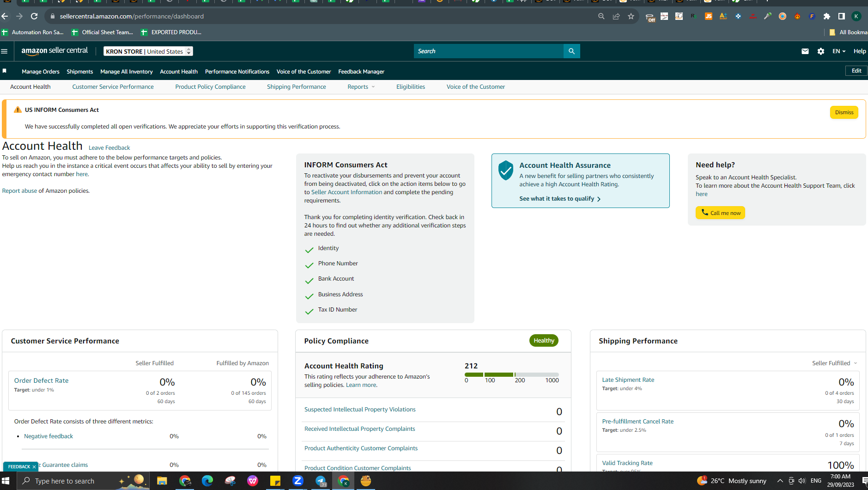
Task: Reload the page with the refresh icon
Action: [x=34, y=16]
